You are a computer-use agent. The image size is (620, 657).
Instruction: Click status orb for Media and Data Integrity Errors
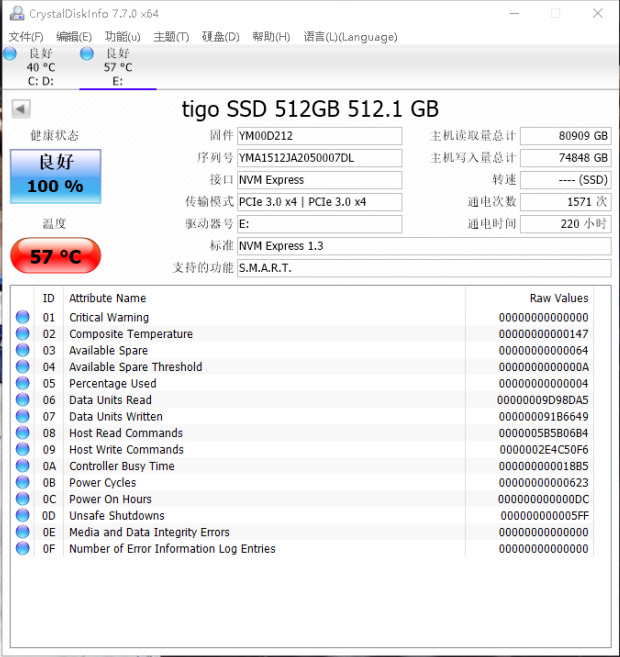[x=23, y=532]
